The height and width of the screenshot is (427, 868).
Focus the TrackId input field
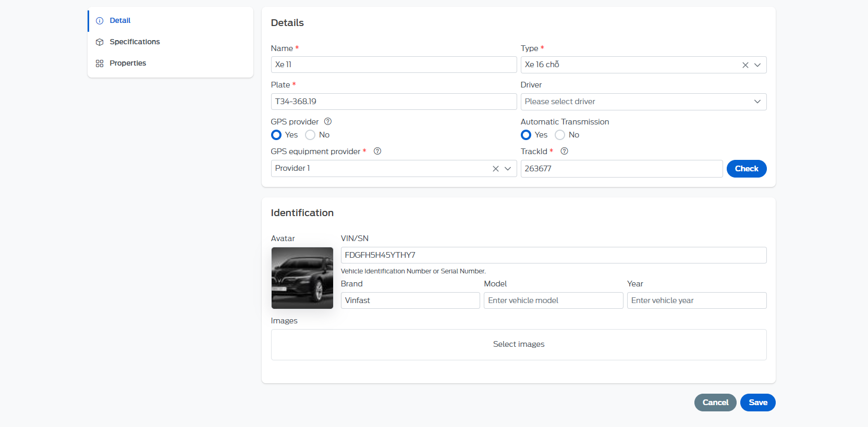tap(621, 169)
